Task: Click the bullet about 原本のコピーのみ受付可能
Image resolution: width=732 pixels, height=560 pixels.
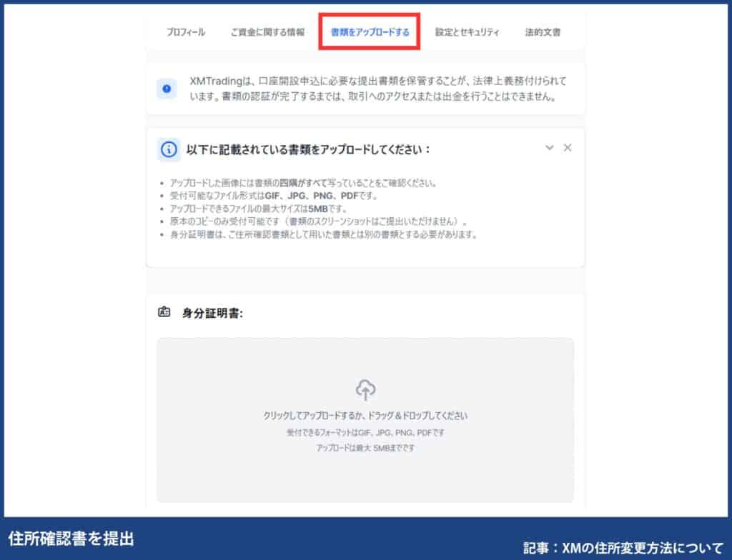Action: (318, 221)
